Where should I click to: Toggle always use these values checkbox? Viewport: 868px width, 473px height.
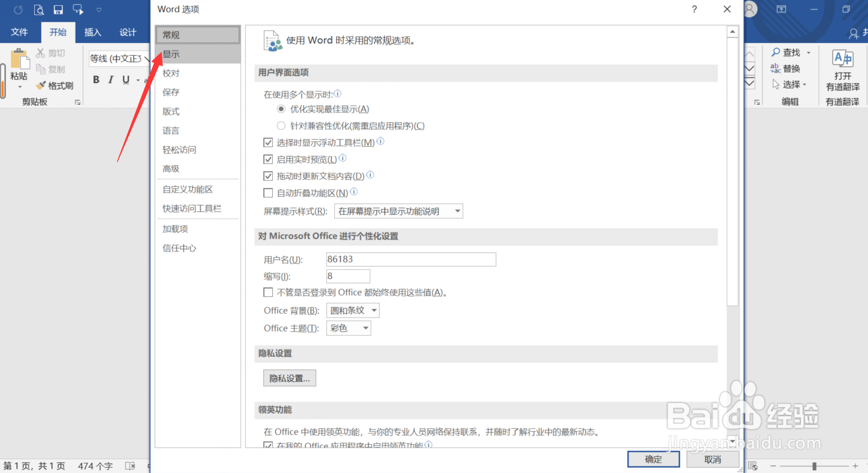click(268, 293)
